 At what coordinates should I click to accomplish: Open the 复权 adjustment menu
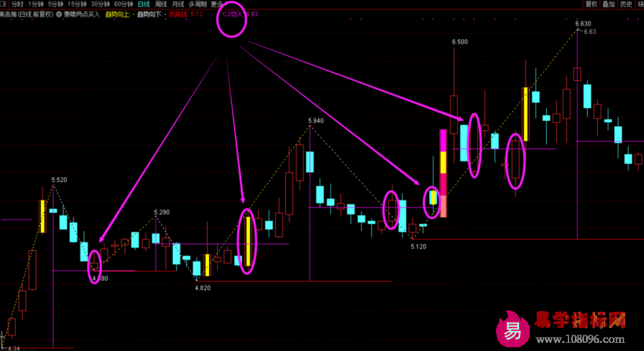pos(591,4)
